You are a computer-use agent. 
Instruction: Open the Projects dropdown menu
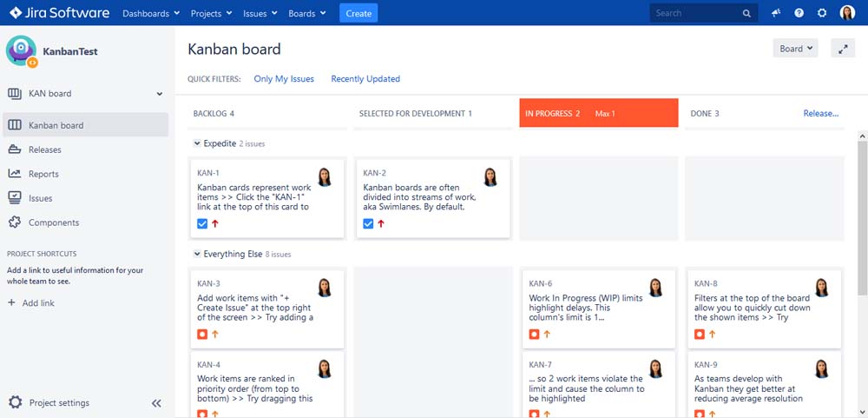coord(210,13)
